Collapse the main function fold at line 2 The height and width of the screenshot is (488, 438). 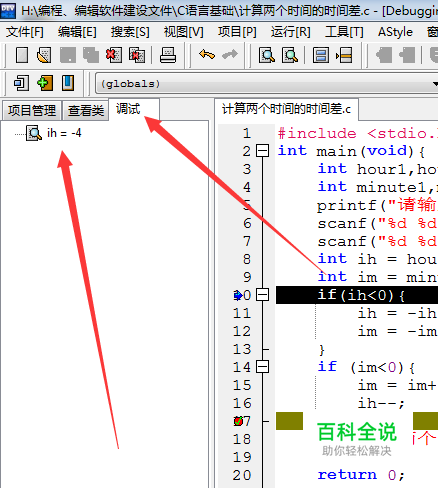262,151
